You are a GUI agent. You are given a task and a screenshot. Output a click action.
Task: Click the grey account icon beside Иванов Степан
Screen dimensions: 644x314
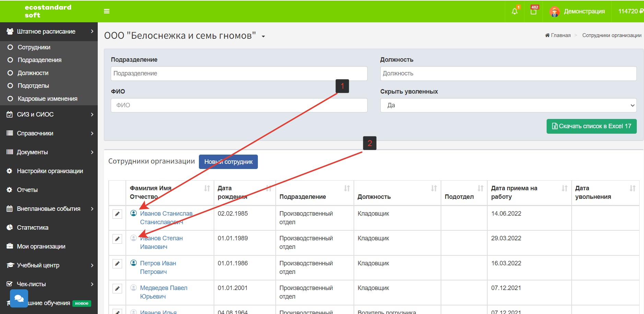134,238
